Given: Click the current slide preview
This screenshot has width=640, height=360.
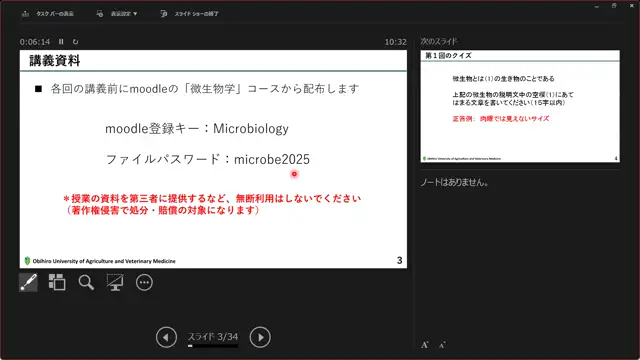Looking at the screenshot, I should tap(213, 159).
